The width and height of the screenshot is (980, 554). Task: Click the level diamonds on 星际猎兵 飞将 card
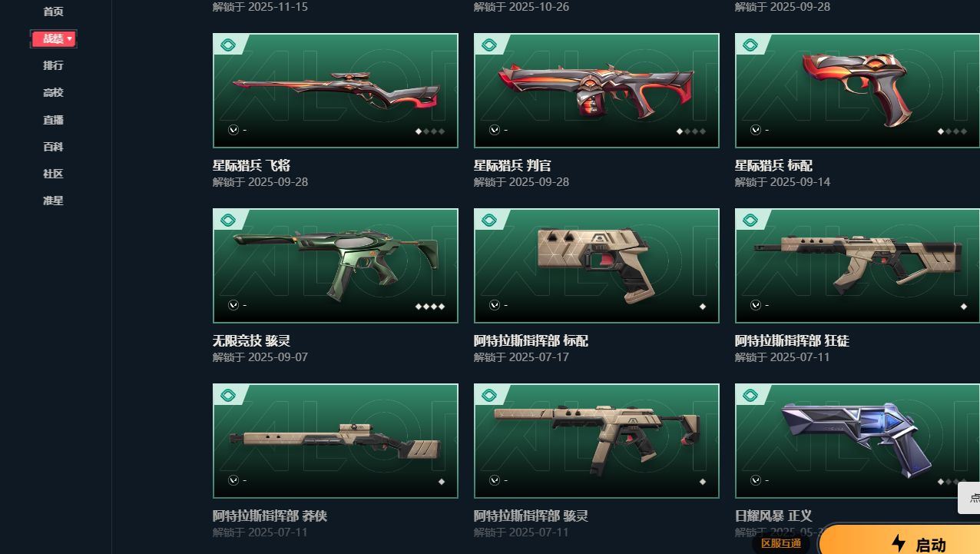[x=430, y=131]
